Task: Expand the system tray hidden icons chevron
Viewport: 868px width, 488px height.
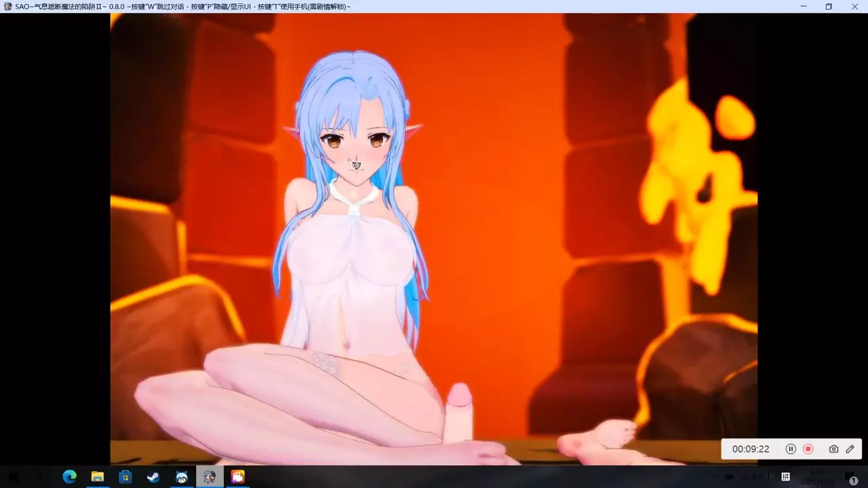Action: click(717, 476)
